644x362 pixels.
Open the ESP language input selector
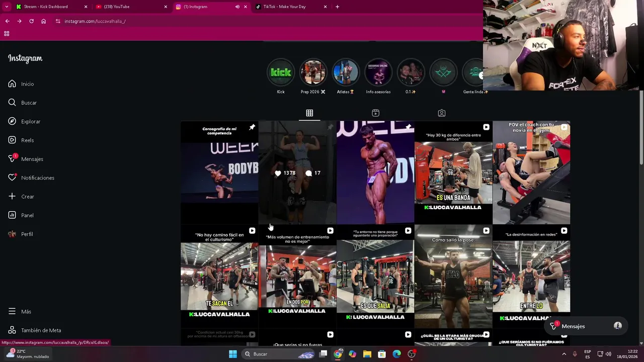coord(588,354)
